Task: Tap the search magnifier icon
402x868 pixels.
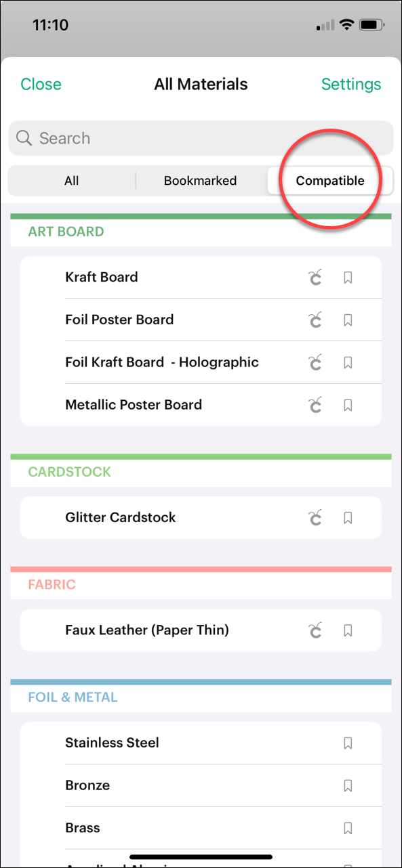Action: tap(24, 138)
